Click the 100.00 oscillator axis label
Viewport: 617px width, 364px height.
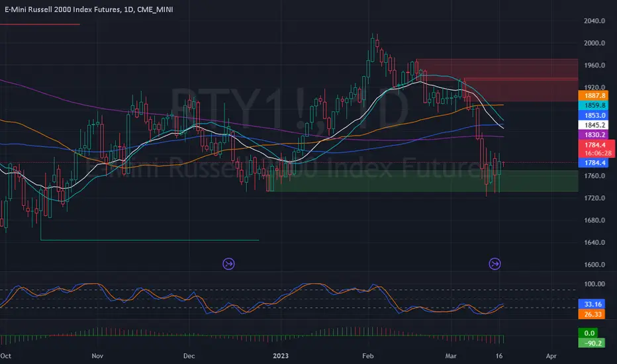pyautogui.click(x=594, y=284)
